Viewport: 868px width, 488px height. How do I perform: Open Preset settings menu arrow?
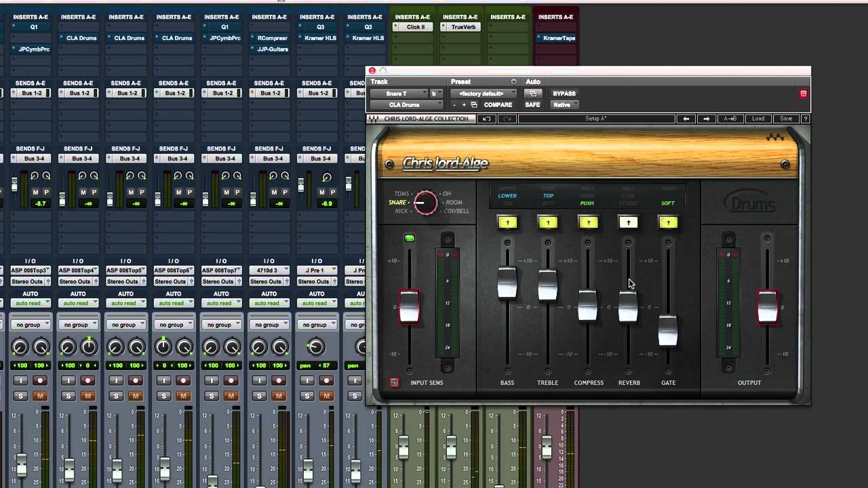point(513,82)
